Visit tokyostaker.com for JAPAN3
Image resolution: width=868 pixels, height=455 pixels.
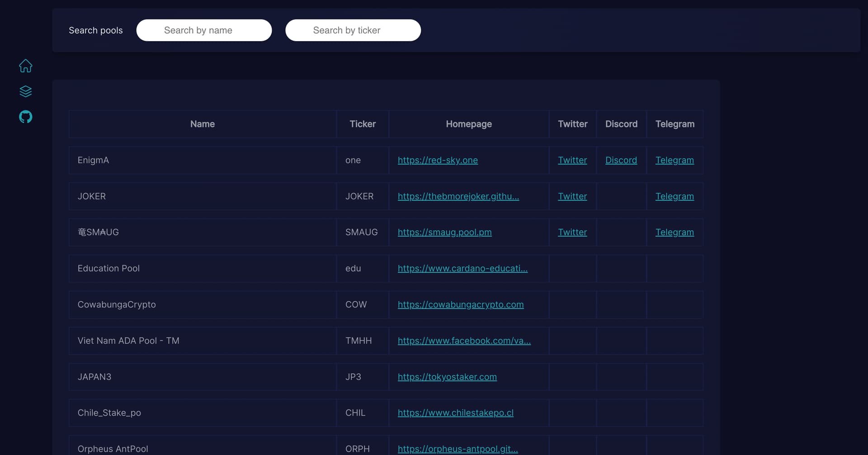(447, 377)
